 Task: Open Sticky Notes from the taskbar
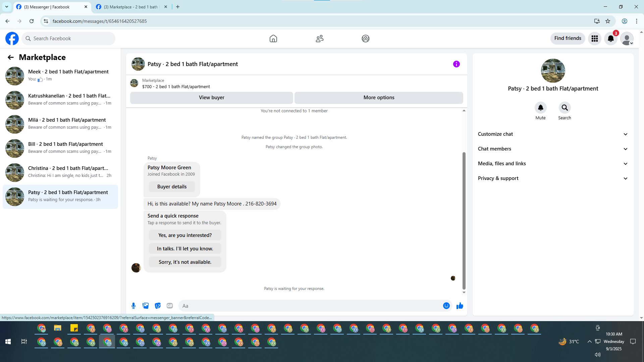pos(74,328)
